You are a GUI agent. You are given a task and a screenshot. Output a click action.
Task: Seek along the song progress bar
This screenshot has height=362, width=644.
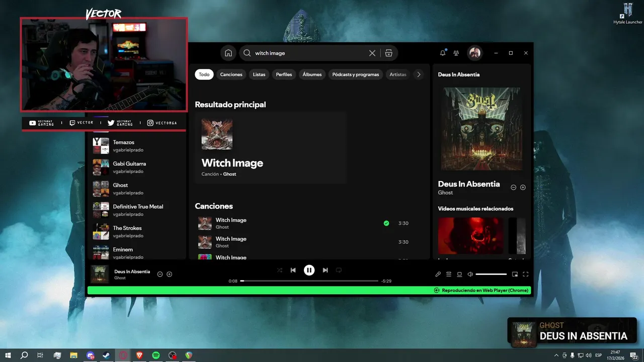click(x=309, y=281)
